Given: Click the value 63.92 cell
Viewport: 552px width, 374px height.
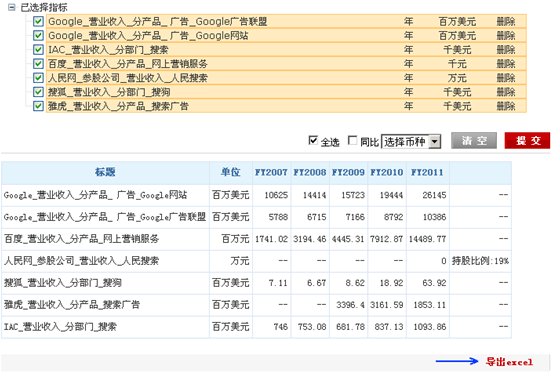Looking at the screenshot, I should click(x=428, y=283).
